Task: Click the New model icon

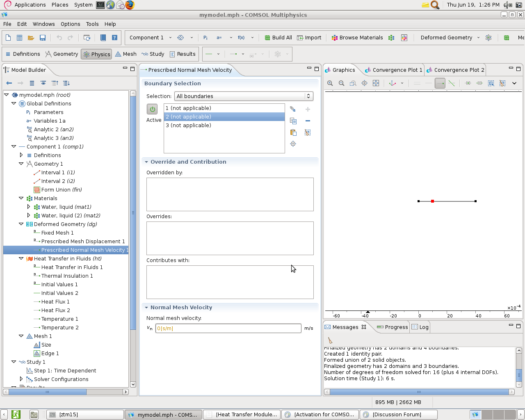Action: (x=8, y=38)
